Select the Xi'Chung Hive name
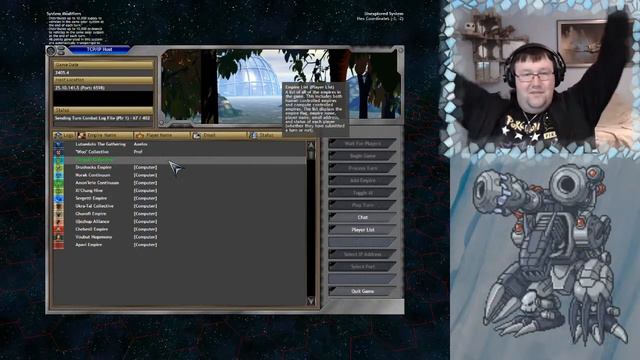Image resolution: width=640 pixels, height=360 pixels. pos(89,191)
